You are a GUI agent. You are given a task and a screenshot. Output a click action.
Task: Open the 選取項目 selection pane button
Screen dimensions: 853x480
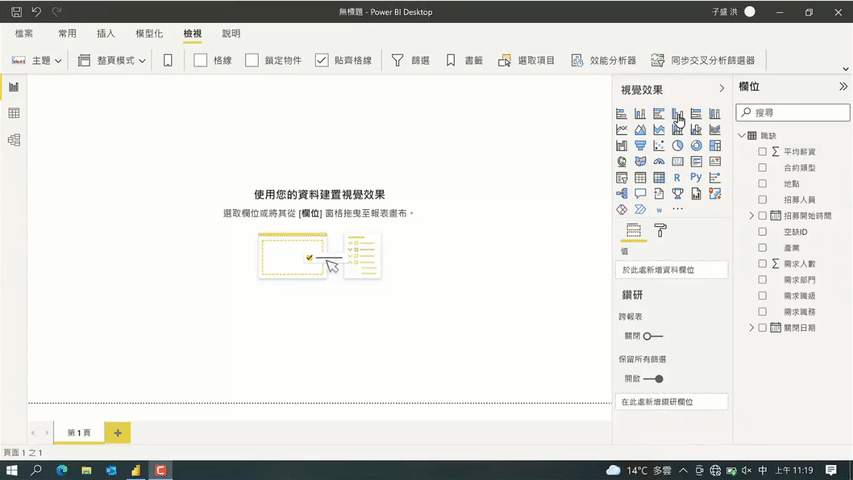527,60
